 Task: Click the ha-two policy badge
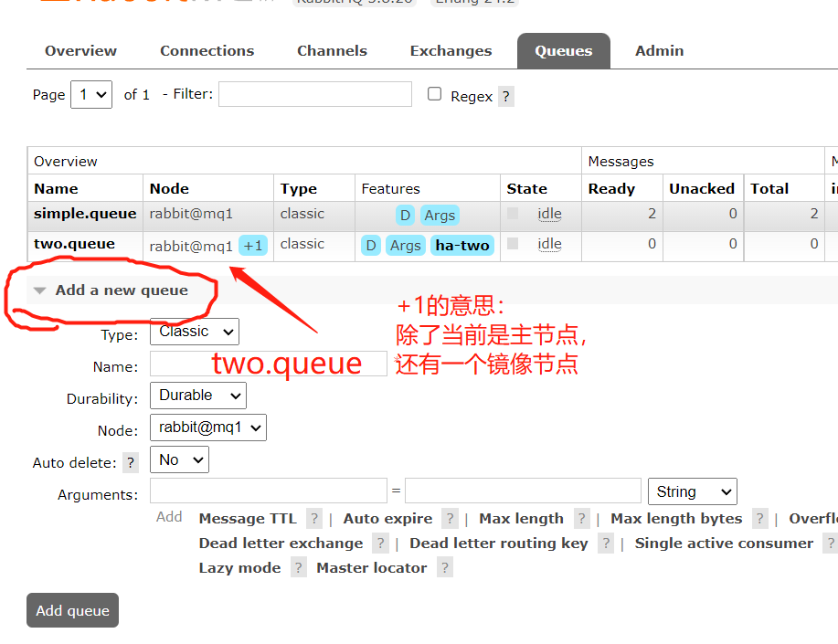(462, 246)
